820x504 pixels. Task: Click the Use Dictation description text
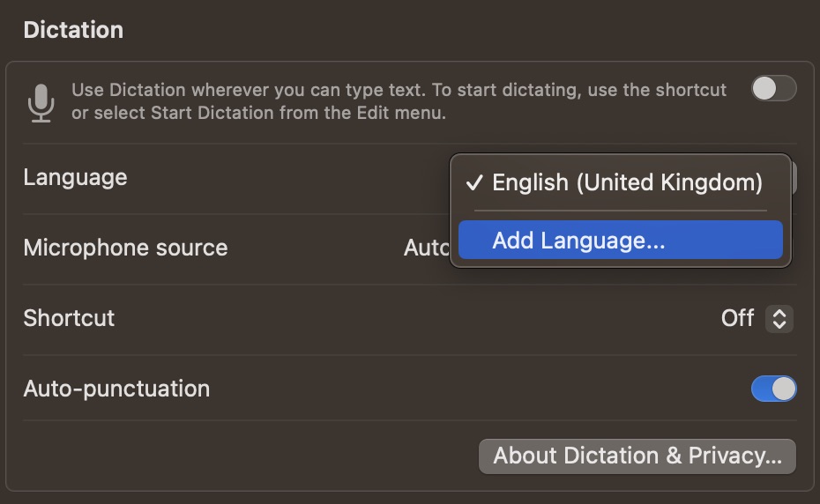pos(399,101)
